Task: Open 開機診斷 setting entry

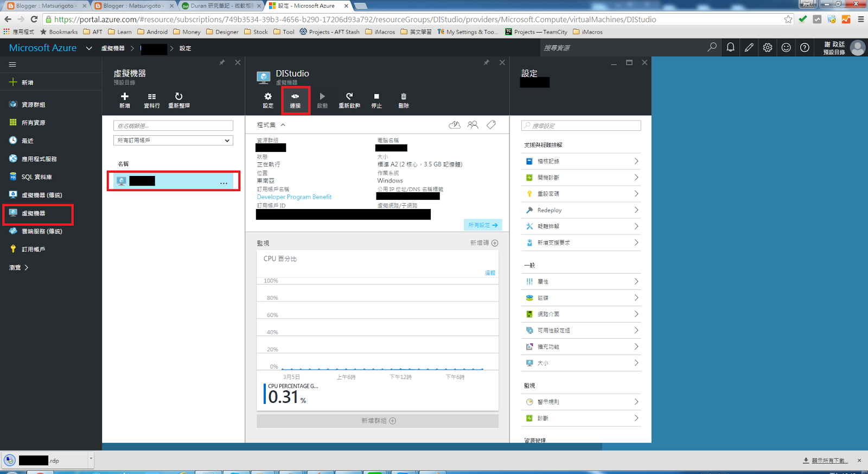Action: 581,178
